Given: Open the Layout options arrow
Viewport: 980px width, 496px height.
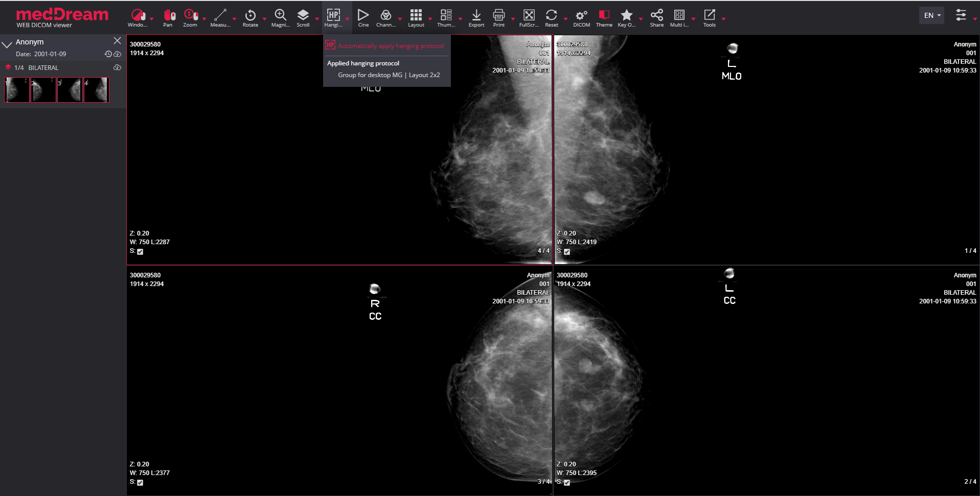Looking at the screenshot, I should click(430, 19).
